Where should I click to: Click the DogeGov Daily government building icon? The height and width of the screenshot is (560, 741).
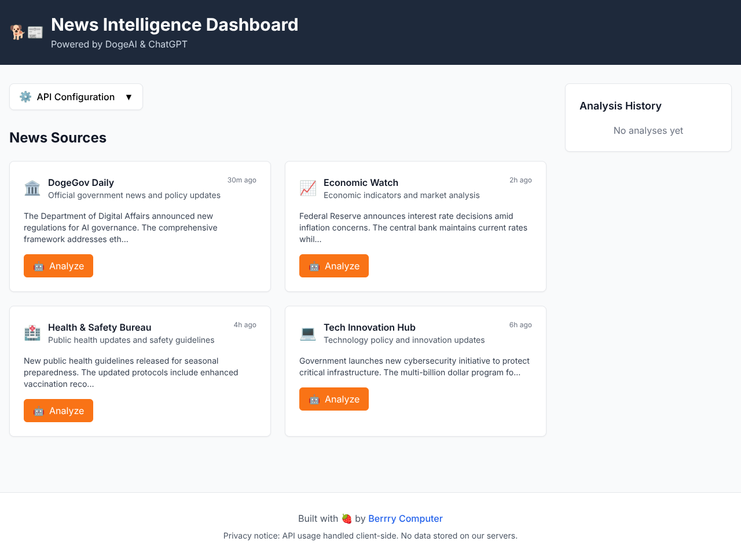coord(32,188)
